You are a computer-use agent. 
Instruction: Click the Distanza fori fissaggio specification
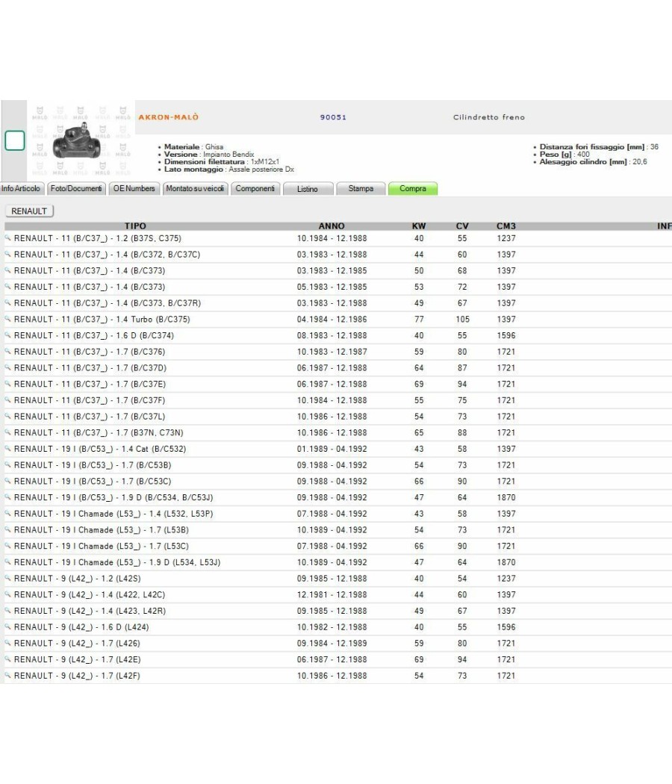[x=599, y=146]
